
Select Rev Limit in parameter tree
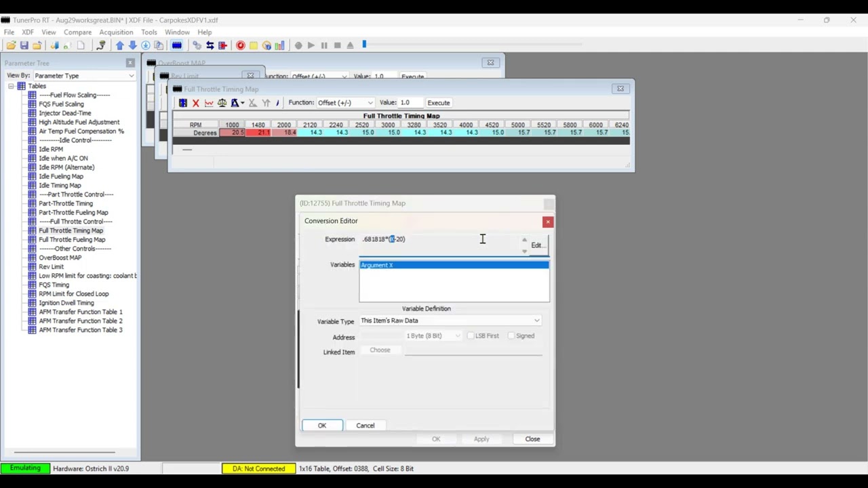tap(51, 266)
